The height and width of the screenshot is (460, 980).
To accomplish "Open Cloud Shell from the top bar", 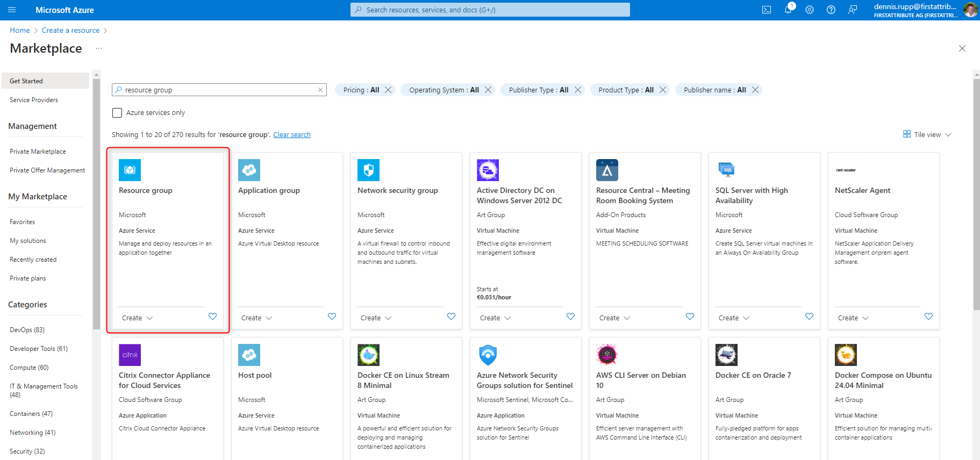I will (767, 10).
